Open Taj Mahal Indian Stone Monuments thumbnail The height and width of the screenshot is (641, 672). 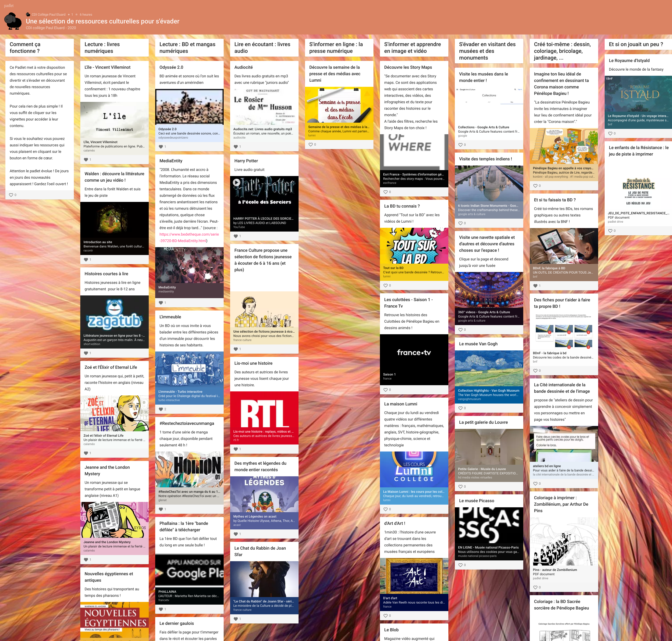(x=489, y=184)
